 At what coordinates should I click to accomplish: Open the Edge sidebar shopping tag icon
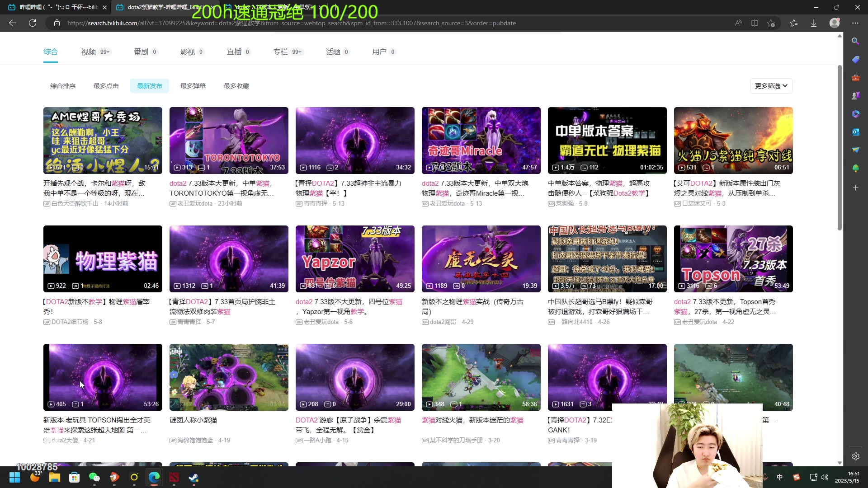click(855, 59)
